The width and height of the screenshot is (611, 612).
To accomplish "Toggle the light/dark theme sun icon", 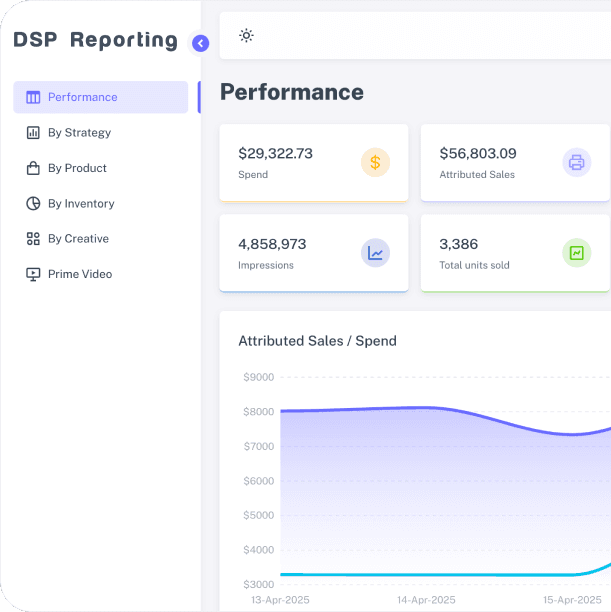I will click(x=246, y=36).
